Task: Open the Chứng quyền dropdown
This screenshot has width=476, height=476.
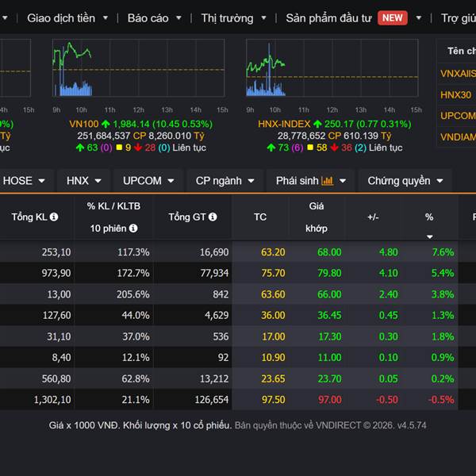Action: [x=405, y=181]
